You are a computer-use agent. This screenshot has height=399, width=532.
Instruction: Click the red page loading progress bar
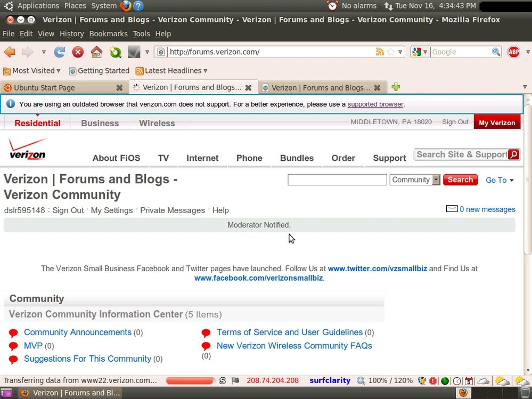click(x=190, y=381)
